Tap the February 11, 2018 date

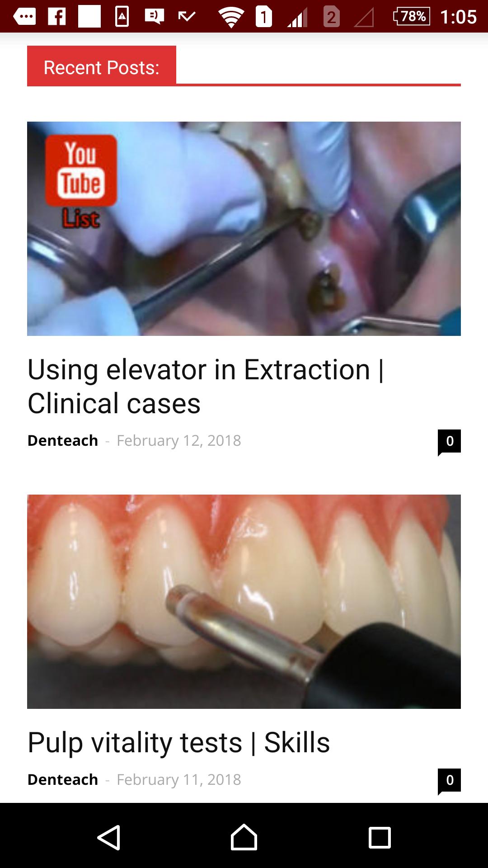pos(179,780)
